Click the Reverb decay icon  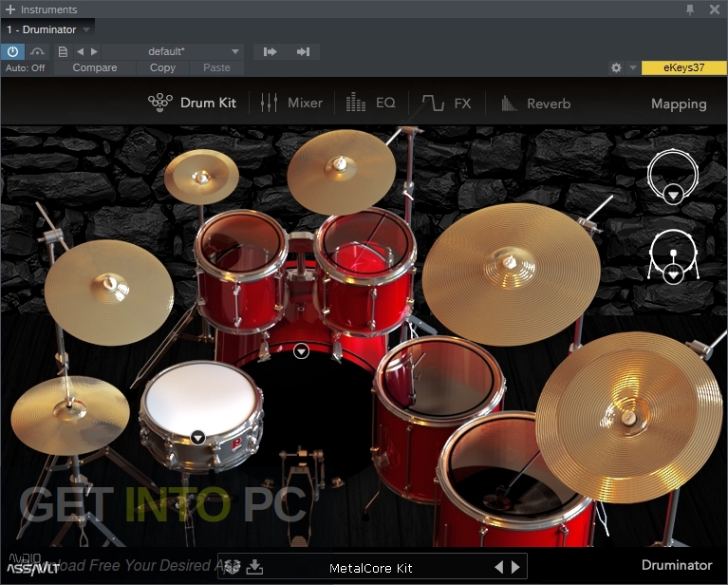pos(510,103)
